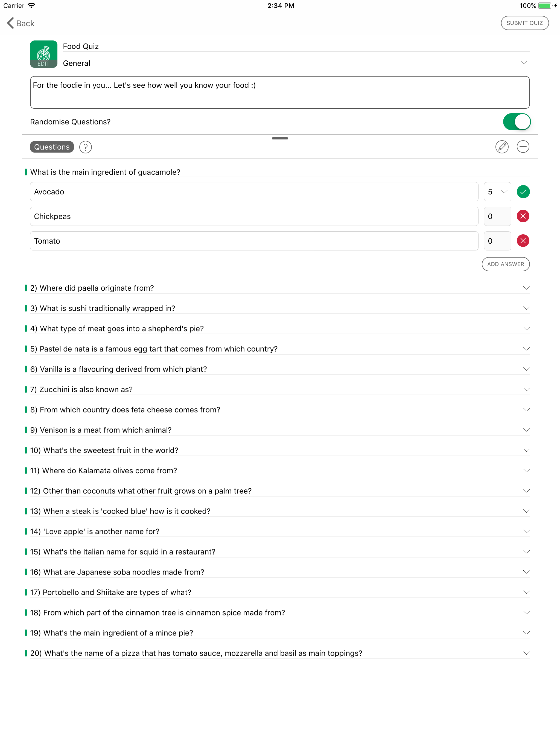Go back using the Back arrow
This screenshot has width=560, height=747.
21,23
